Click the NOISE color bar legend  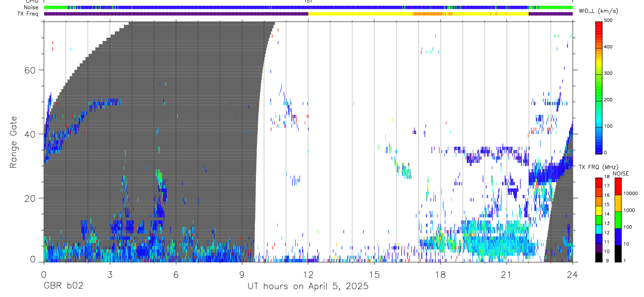coord(618,219)
